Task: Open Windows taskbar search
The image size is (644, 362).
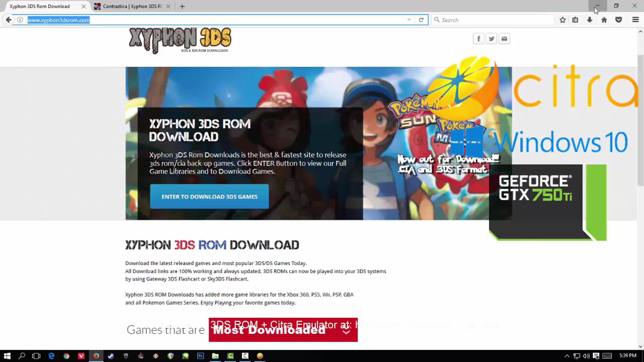Action: pos(22,356)
